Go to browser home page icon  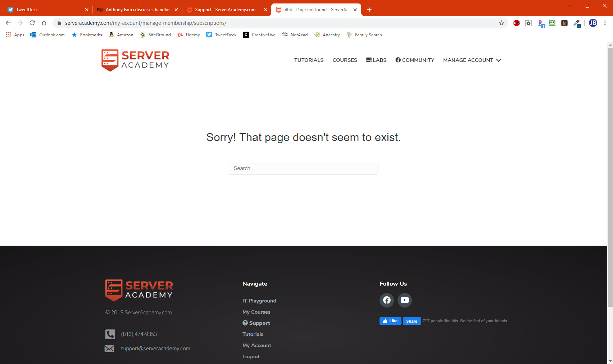(x=44, y=23)
